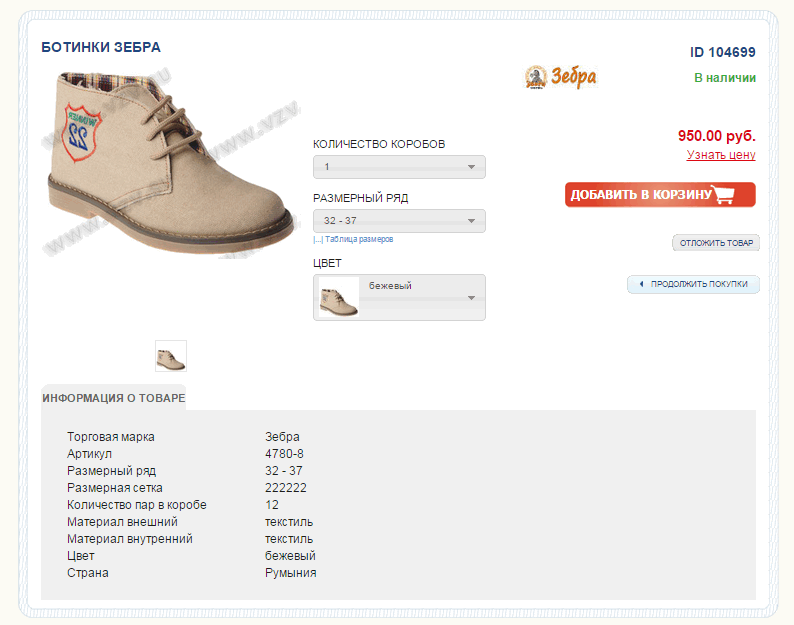794x625 pixels.
Task: Expand the Размерный ряд 32 - 37 dropdown
Action: tap(399, 221)
